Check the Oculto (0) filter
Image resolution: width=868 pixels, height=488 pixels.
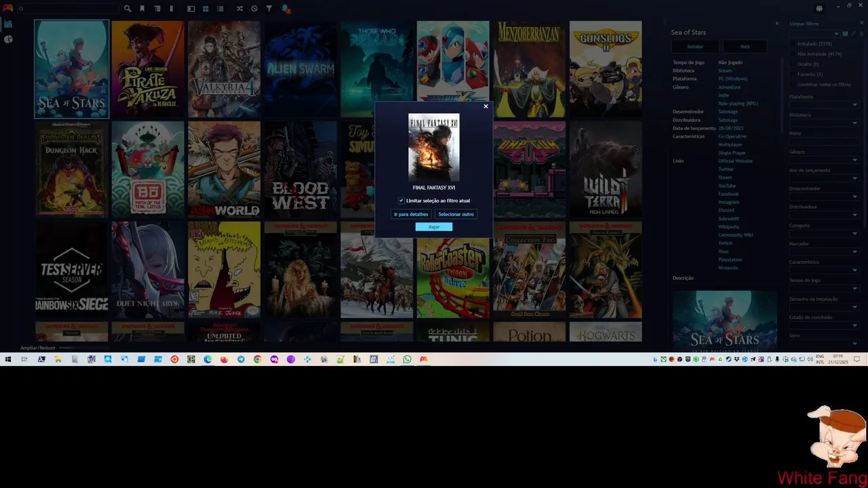pyautogui.click(x=793, y=64)
